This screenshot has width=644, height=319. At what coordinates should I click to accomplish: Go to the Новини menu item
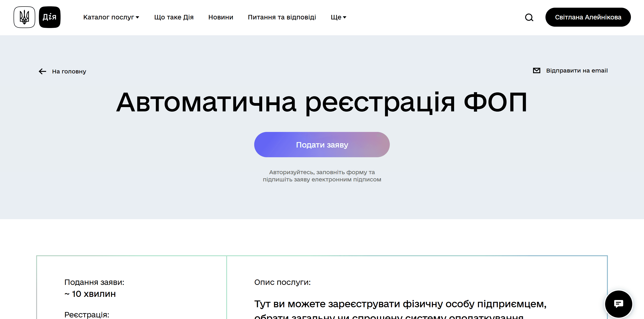coord(221,17)
